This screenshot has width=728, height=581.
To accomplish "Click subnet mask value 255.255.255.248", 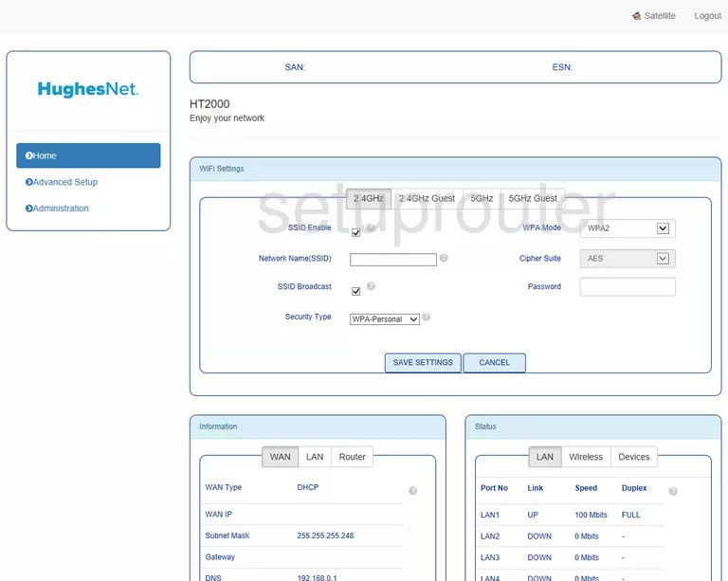I will (325, 536).
